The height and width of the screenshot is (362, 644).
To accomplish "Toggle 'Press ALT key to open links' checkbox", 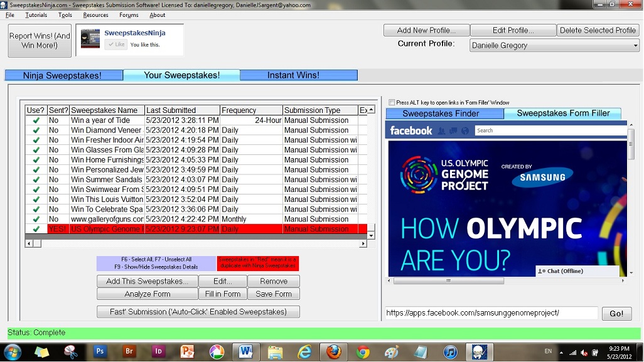I will [x=392, y=103].
